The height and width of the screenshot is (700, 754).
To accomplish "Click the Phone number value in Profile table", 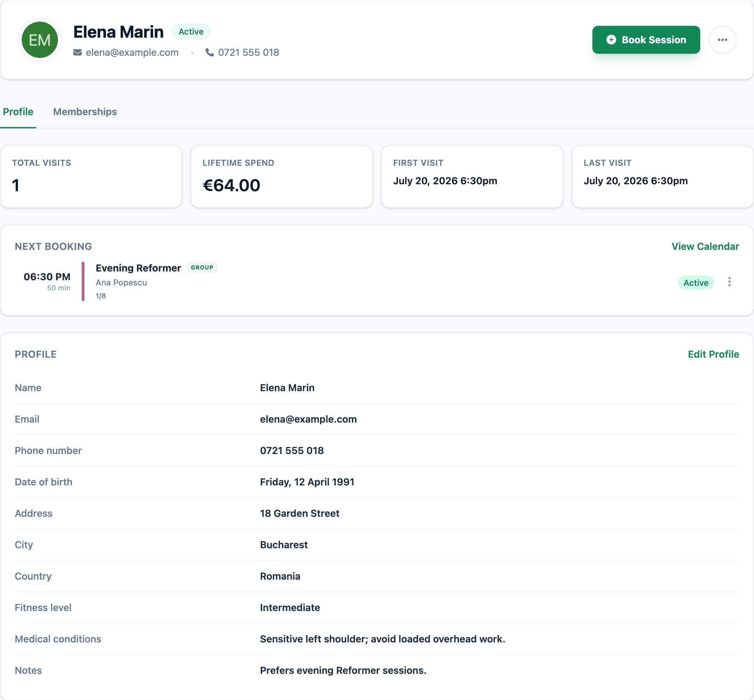I will (x=292, y=450).
